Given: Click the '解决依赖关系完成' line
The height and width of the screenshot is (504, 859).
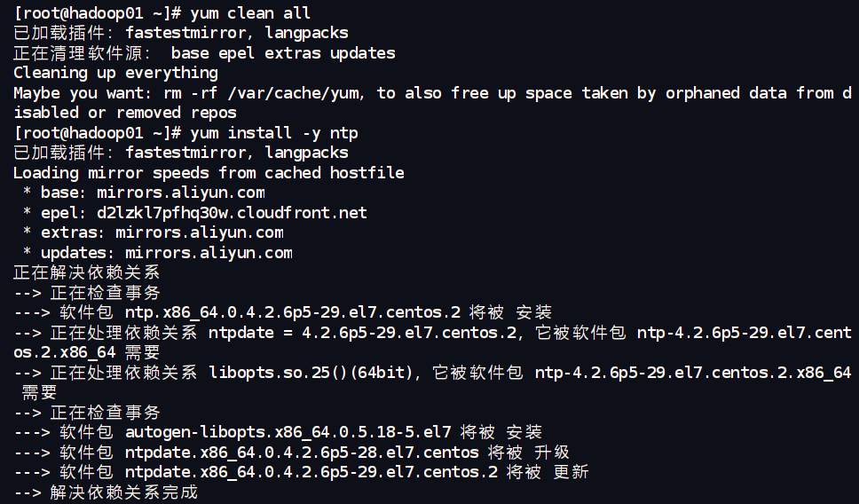Looking at the screenshot, I should [x=106, y=492].
